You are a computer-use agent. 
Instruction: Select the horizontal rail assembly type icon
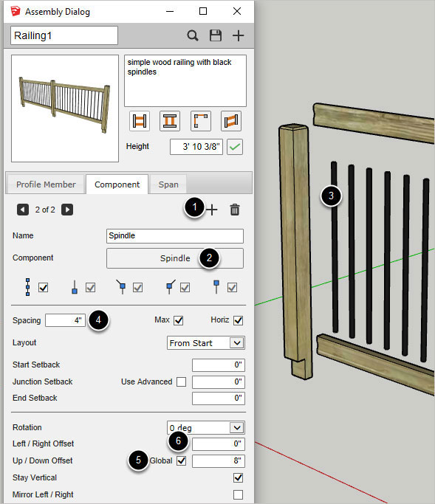[x=140, y=121]
